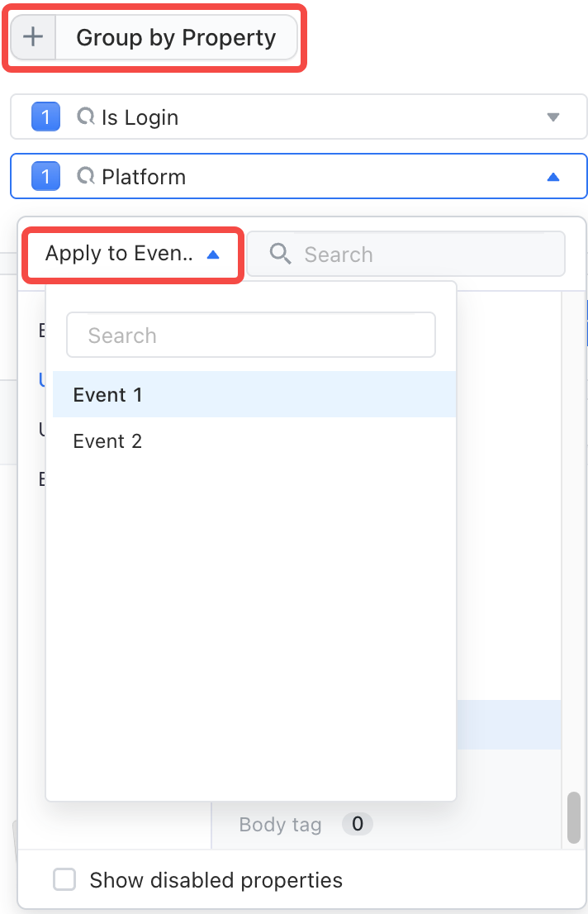
Task: Click the magnifier icon in the property search
Action: coord(280,254)
